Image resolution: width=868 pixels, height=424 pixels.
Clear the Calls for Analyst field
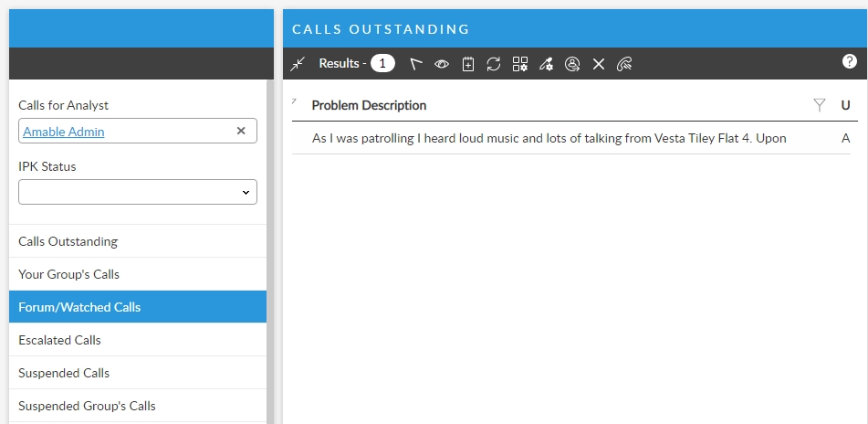pos(241,131)
